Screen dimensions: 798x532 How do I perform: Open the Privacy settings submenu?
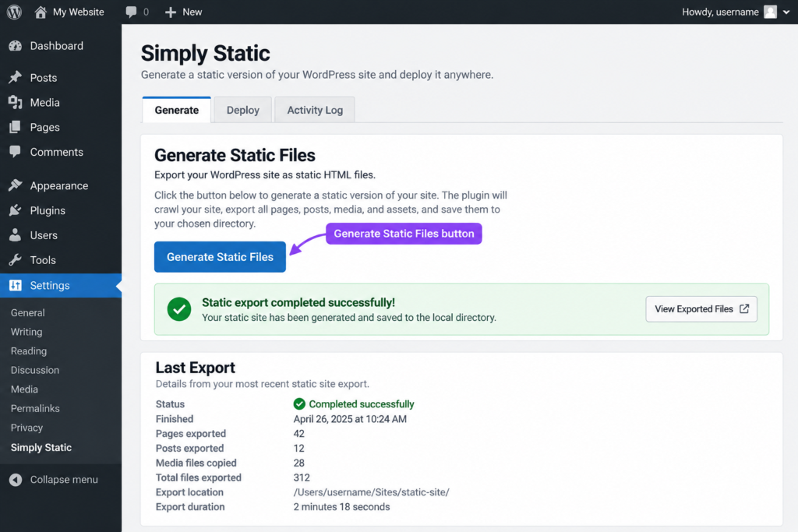point(27,428)
